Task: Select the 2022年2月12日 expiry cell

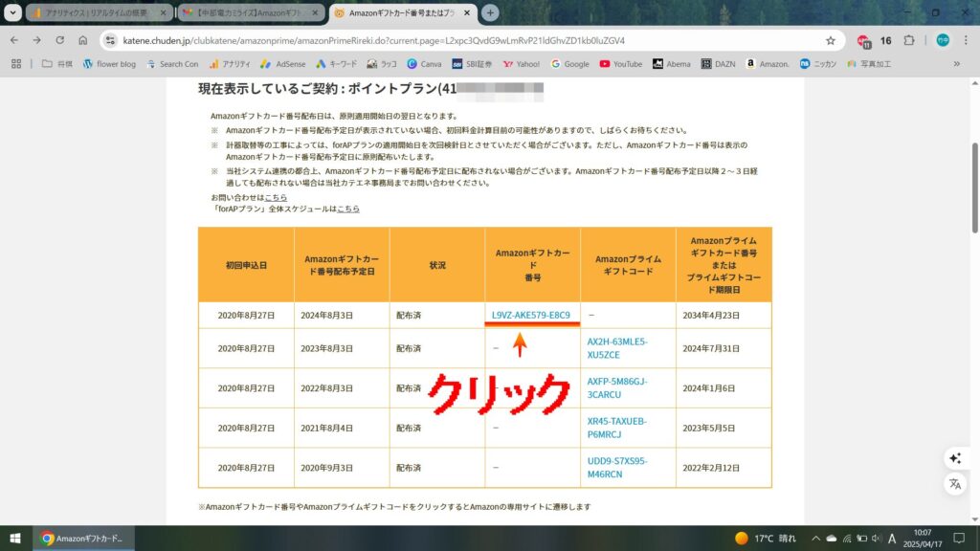Action: 724,467
